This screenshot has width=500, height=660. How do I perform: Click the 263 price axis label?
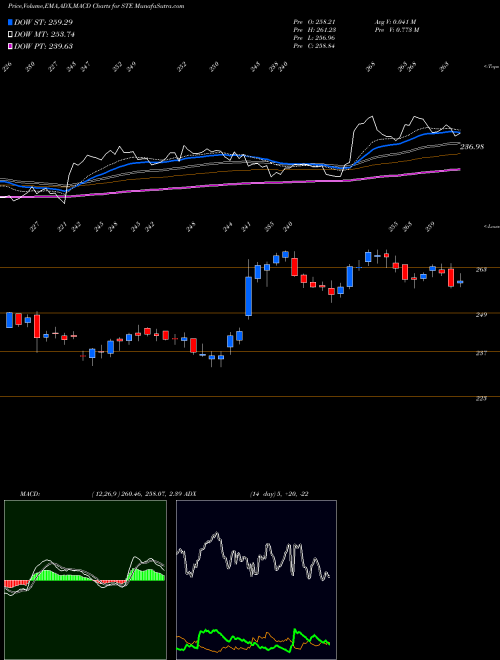pos(481,270)
